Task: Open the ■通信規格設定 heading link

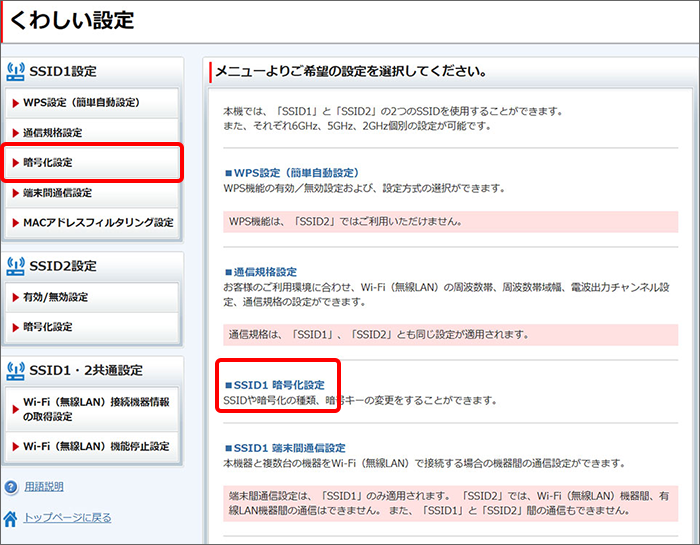Action: [x=261, y=272]
